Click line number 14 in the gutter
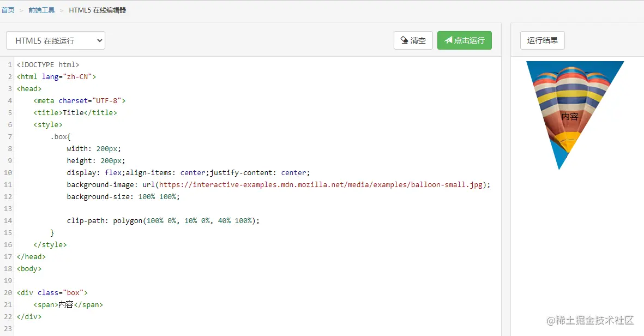The height and width of the screenshot is (336, 644). point(7,220)
